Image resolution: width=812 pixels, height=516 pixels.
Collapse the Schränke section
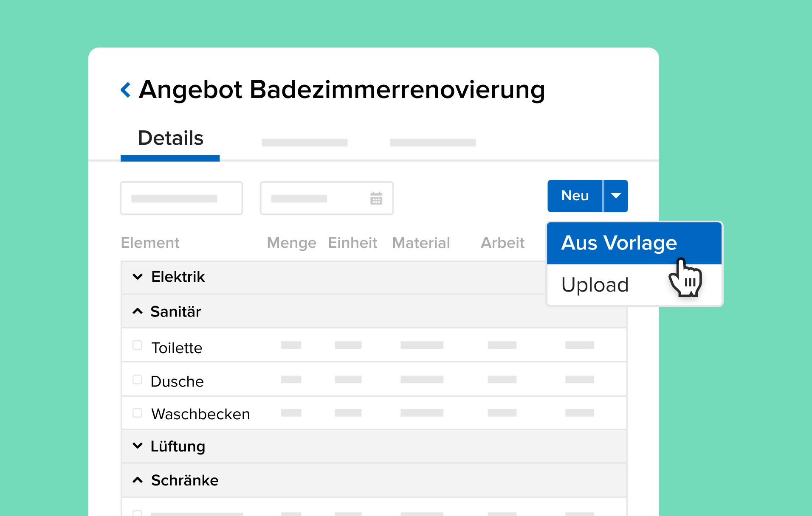pyautogui.click(x=138, y=480)
